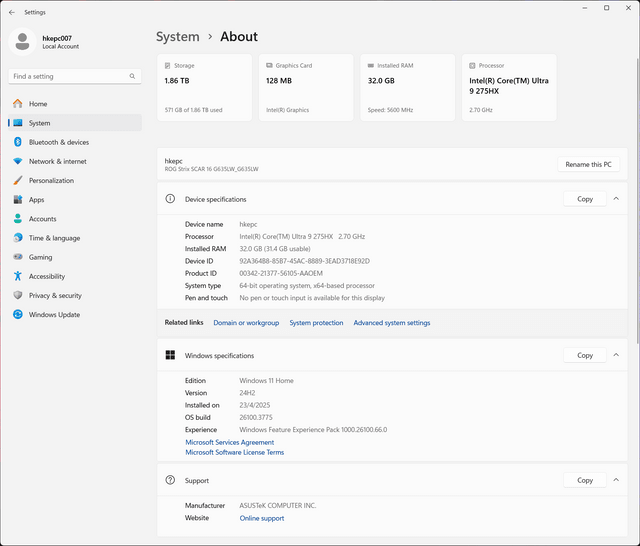Click the Device specifications info icon
Viewport: 640px width, 546px height.
(170, 199)
